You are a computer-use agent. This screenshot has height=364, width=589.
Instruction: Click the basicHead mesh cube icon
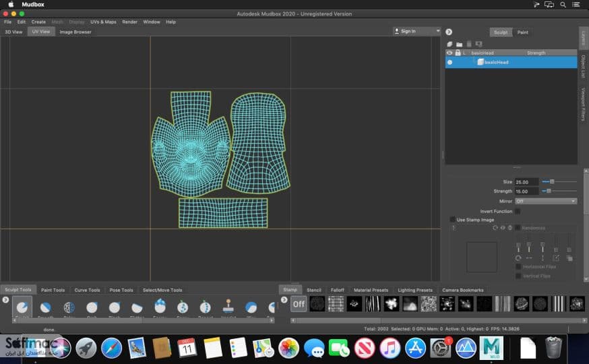(x=480, y=62)
